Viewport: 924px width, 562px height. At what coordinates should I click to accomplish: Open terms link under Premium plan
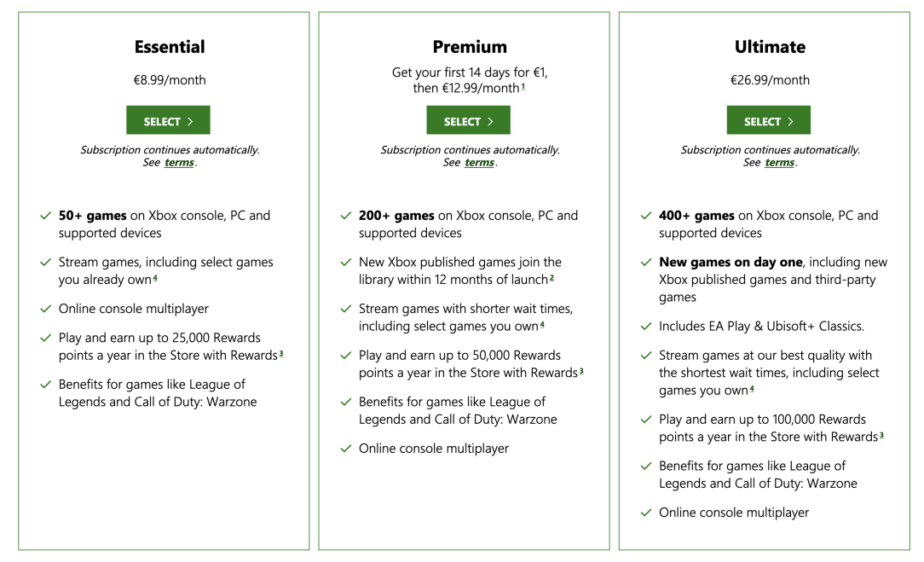pyautogui.click(x=479, y=163)
